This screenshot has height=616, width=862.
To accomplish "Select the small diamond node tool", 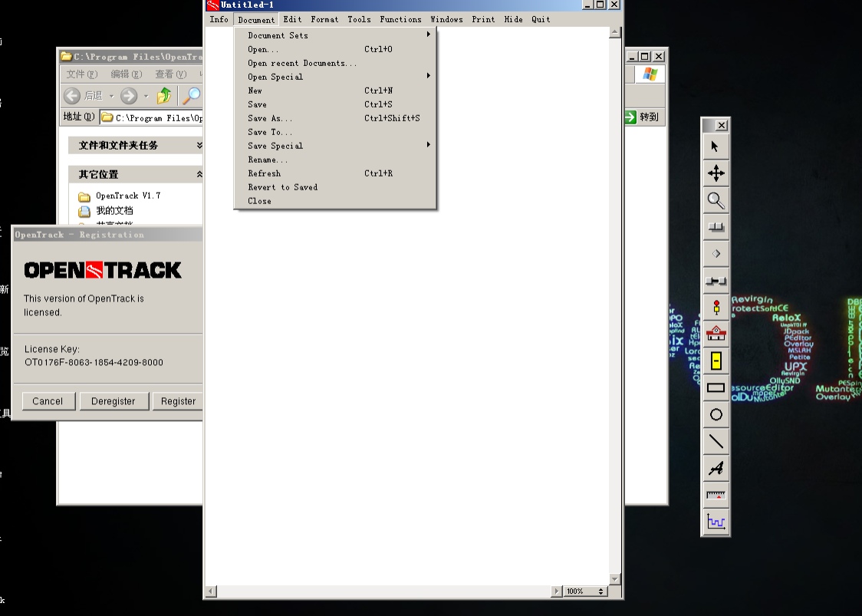I will pos(716,254).
